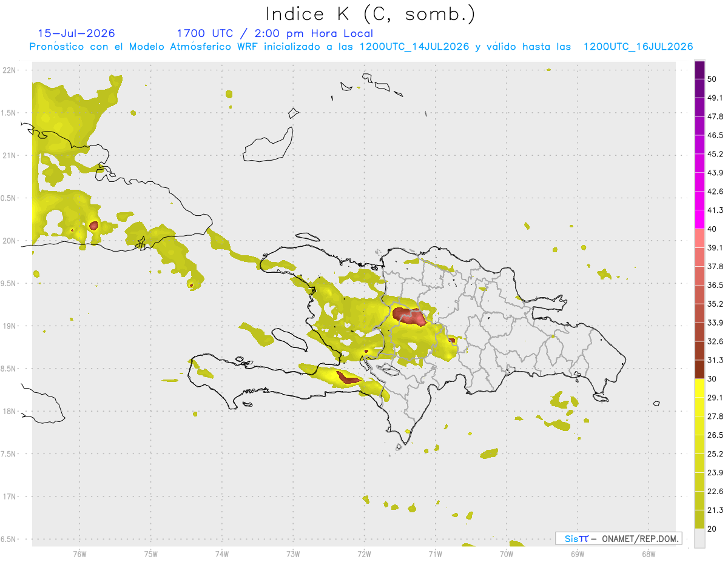
Task: Click the colorbar label "37.8"
Action: click(716, 267)
